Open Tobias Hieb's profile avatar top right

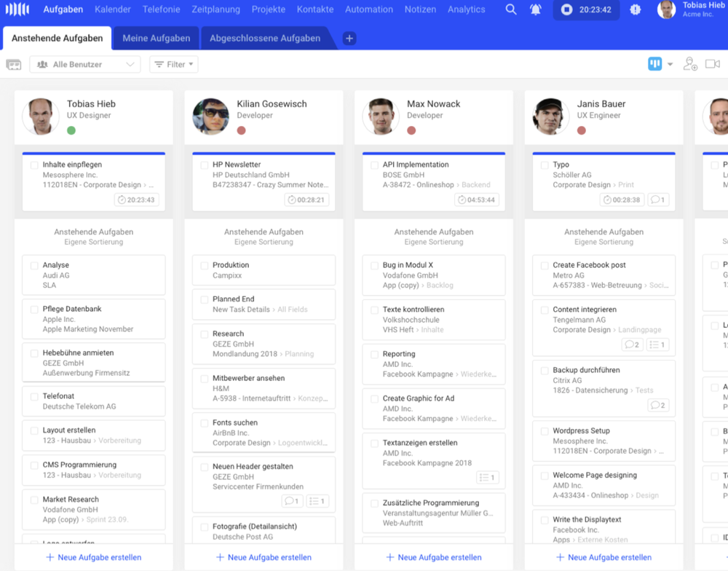click(666, 9)
